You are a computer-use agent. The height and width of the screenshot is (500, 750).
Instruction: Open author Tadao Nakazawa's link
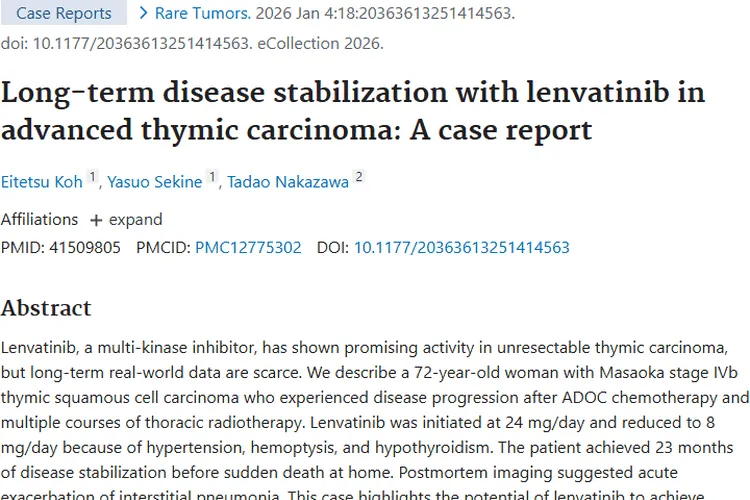(287, 181)
